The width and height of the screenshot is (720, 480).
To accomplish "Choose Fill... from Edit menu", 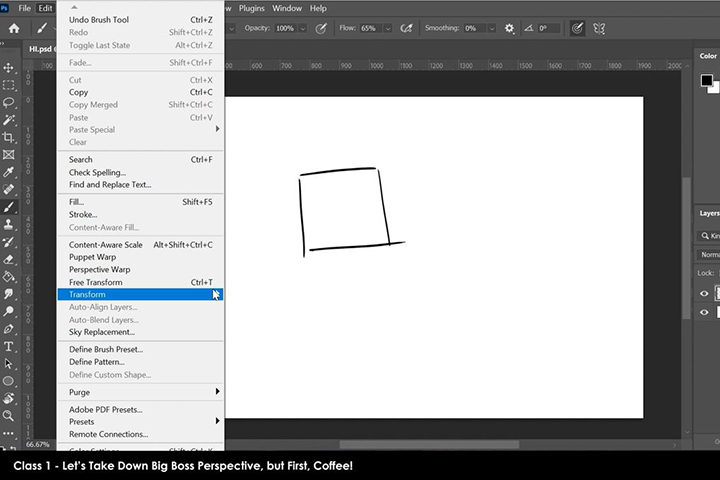I will (140, 202).
